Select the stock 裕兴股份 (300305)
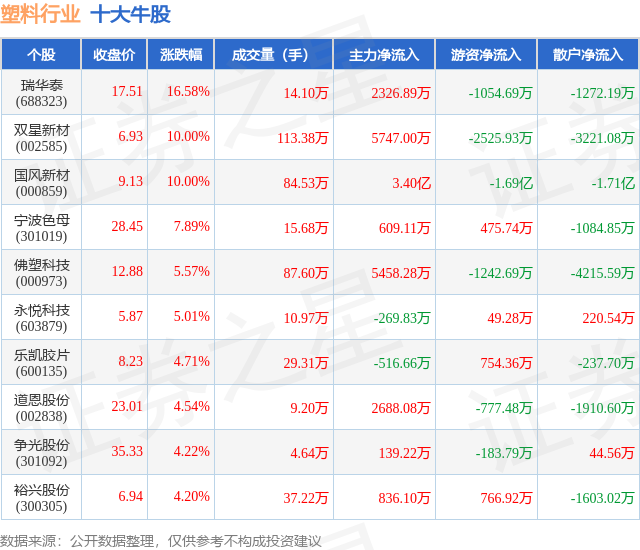Viewport: 640px width, 550px height. (41, 498)
